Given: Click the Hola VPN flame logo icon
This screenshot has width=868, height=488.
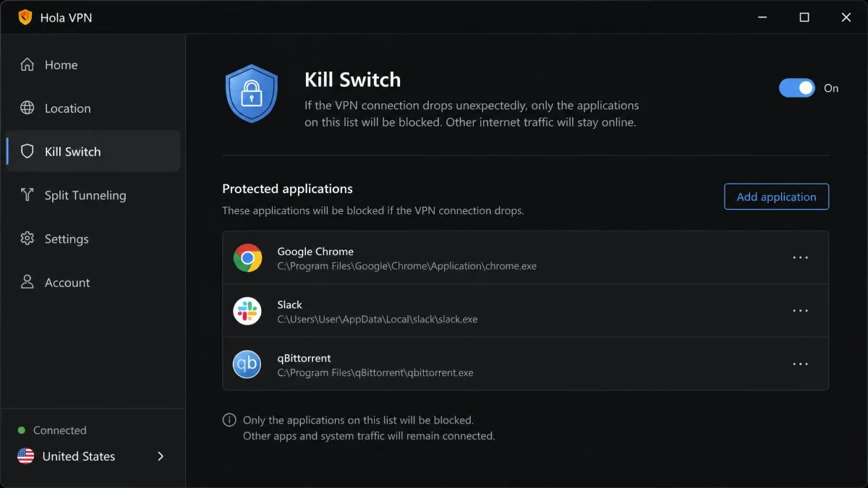Looking at the screenshot, I should click(25, 17).
